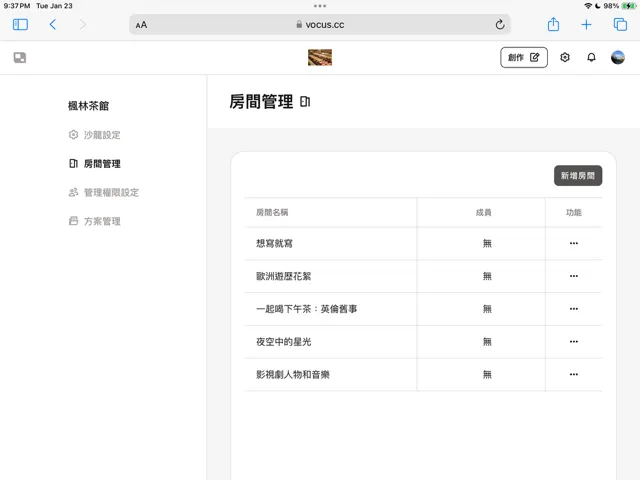
Task: Reload the vocus.cc page
Action: click(x=500, y=24)
